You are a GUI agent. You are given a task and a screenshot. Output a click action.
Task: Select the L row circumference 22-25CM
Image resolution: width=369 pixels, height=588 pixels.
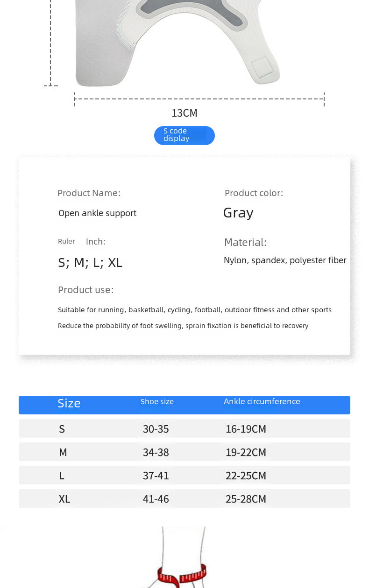[x=246, y=476]
